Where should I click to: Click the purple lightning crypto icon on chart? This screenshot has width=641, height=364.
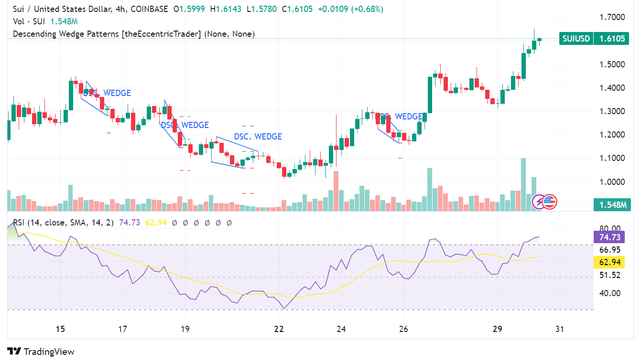click(x=539, y=202)
